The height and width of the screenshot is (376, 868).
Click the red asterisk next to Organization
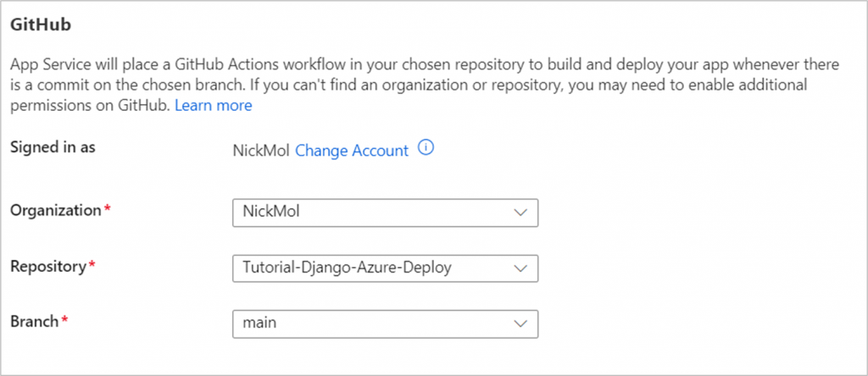pos(106,208)
